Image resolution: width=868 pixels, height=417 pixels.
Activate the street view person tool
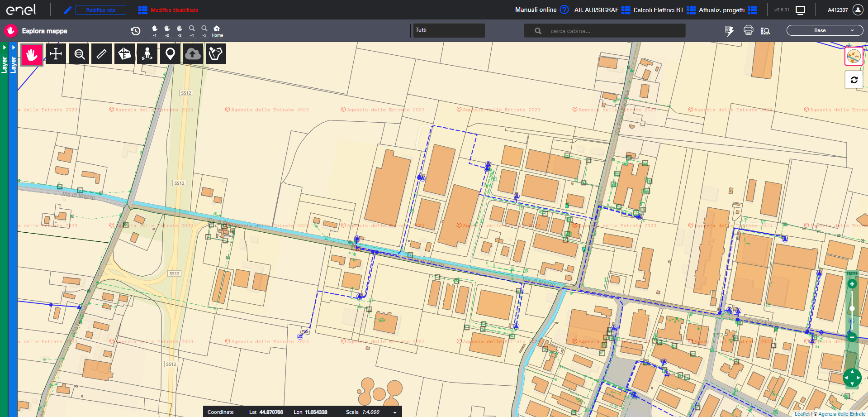click(x=147, y=54)
